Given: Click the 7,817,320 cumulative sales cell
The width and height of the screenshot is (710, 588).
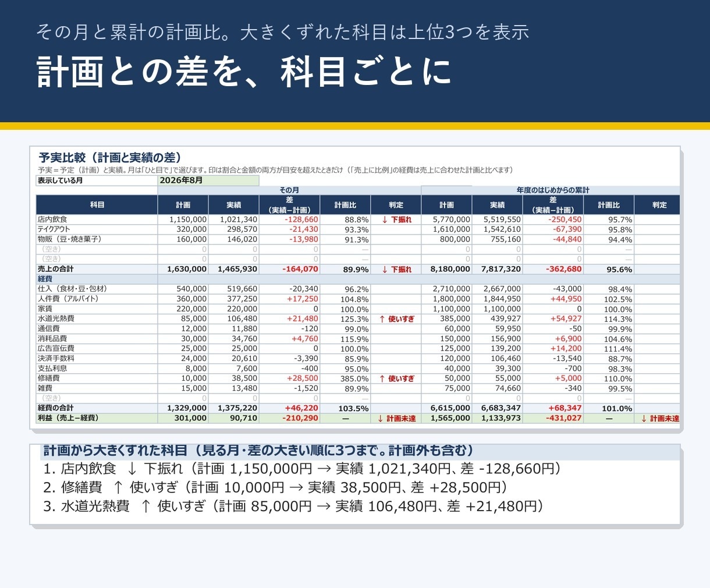Looking at the screenshot, I should 497,269.
